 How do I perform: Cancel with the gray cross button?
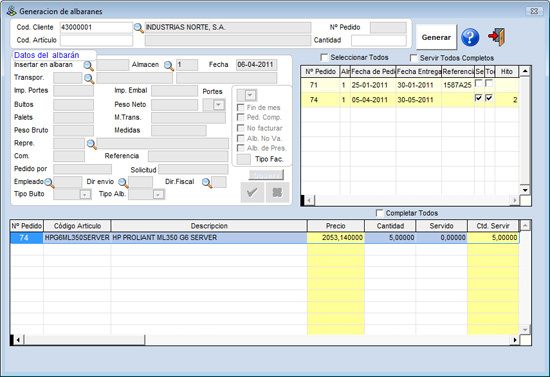pyautogui.click(x=277, y=192)
